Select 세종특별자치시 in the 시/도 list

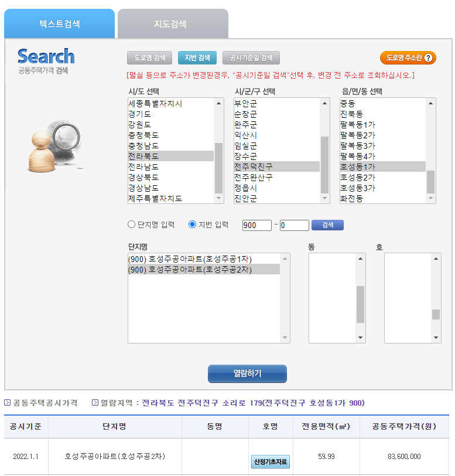point(171,104)
